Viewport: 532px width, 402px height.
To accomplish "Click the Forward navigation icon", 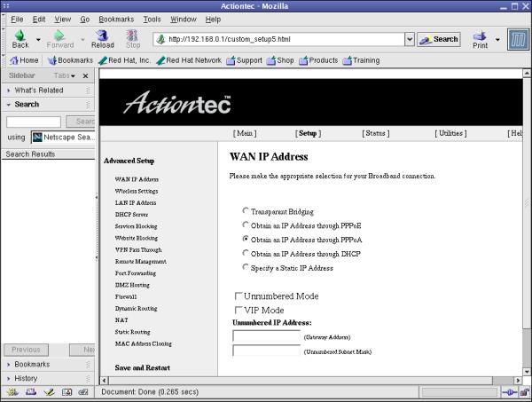I will click(59, 35).
